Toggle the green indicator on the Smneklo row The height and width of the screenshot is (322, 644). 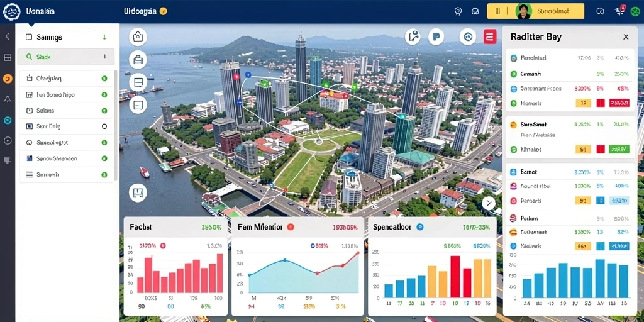(x=104, y=175)
